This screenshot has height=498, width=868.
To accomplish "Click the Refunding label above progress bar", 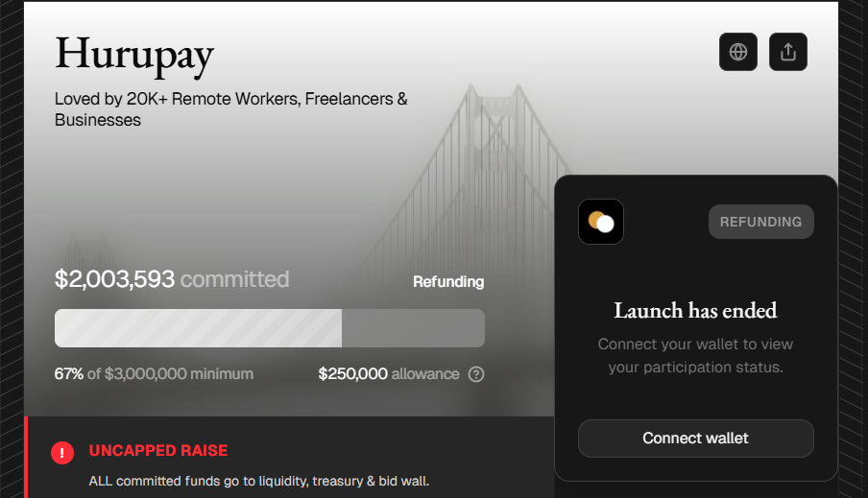I will pyautogui.click(x=448, y=281).
